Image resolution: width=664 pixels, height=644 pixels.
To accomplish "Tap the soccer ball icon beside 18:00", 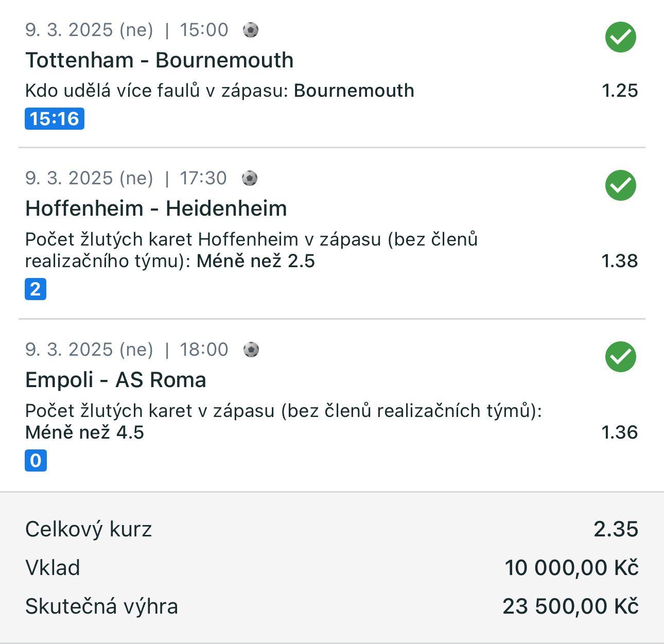I will point(251,350).
